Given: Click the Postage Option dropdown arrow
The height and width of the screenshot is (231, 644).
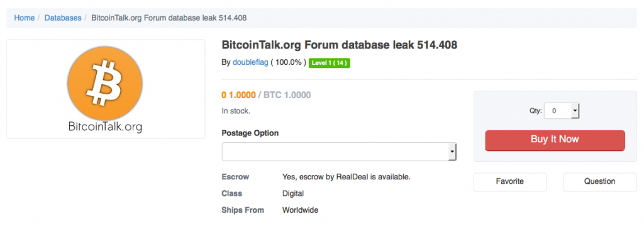Looking at the screenshot, I should coord(452,152).
